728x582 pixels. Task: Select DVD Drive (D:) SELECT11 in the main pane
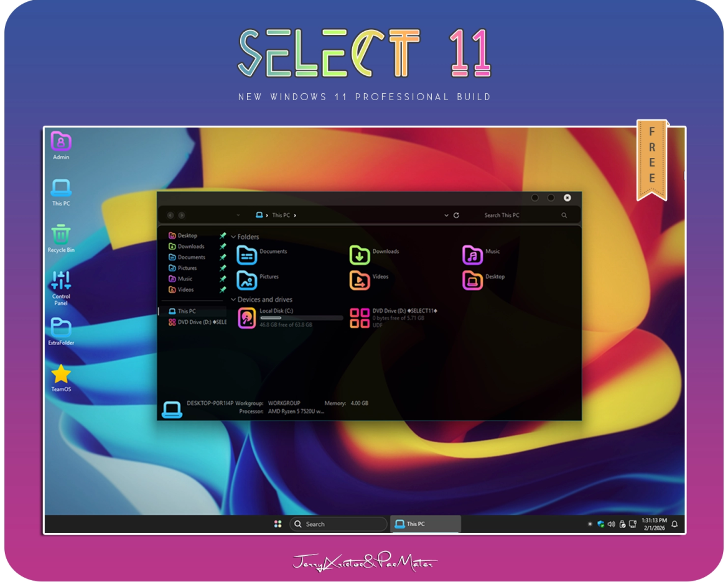click(x=360, y=318)
